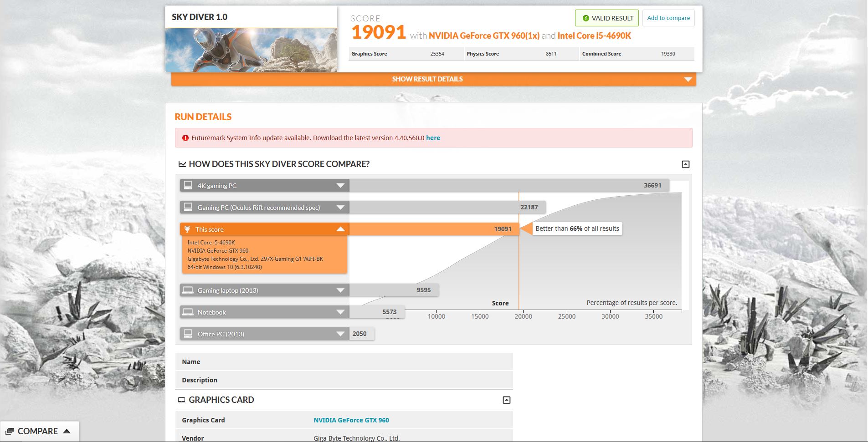Click the laptop icon in Gaming laptop (2013) row
The width and height of the screenshot is (868, 442).
(x=188, y=290)
